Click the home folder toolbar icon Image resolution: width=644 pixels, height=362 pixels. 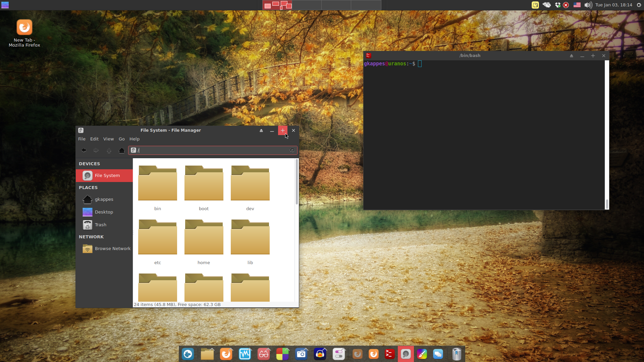(x=122, y=150)
